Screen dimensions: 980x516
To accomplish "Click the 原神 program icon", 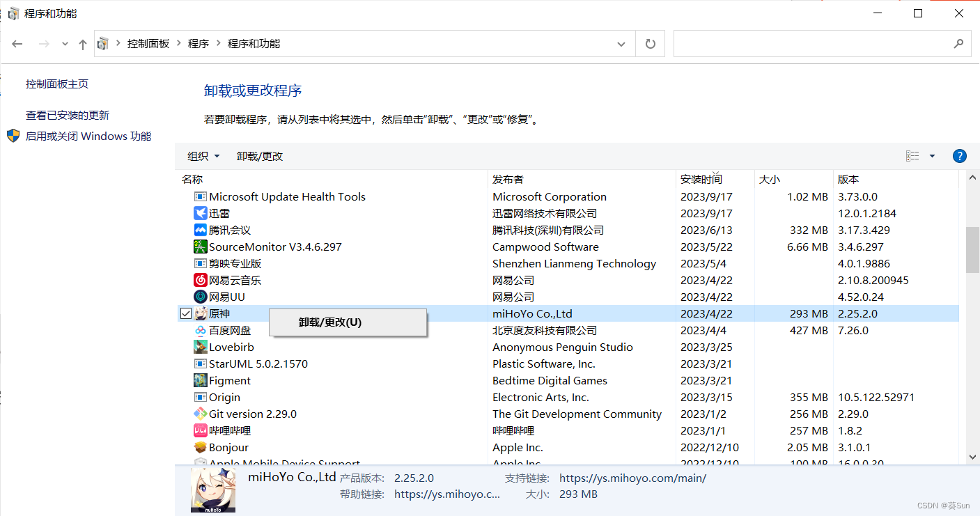I will click(201, 314).
